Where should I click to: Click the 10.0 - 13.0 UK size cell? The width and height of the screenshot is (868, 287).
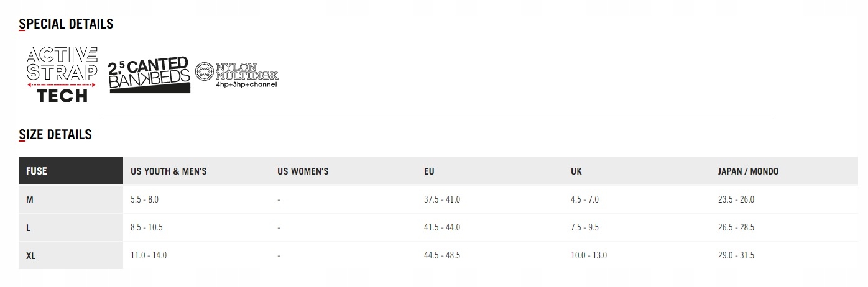[x=588, y=255]
